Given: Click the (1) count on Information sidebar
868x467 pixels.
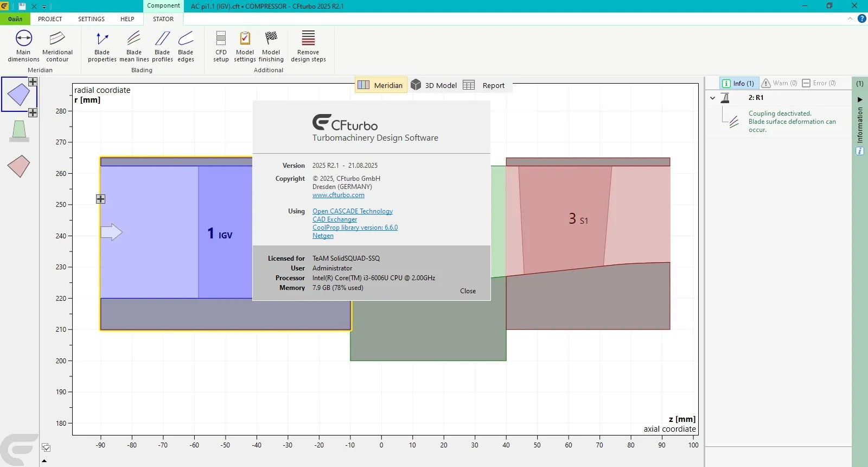Looking at the screenshot, I should click(x=860, y=84).
